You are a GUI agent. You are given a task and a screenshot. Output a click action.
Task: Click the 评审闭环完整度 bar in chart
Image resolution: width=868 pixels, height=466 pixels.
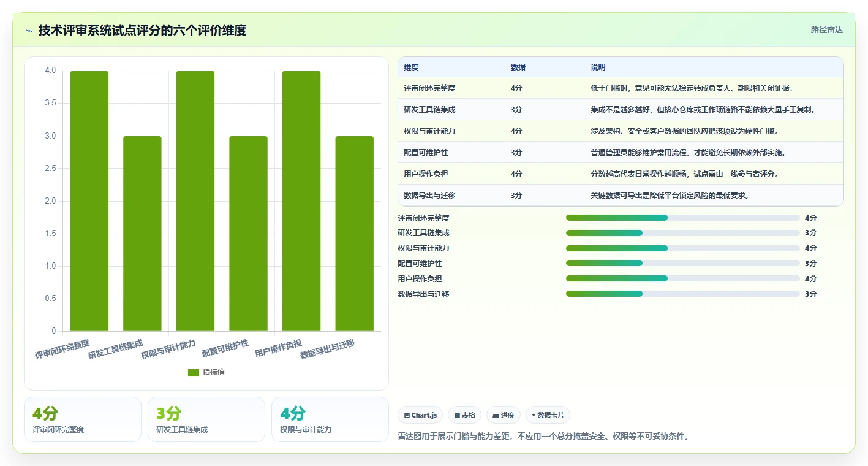89,201
